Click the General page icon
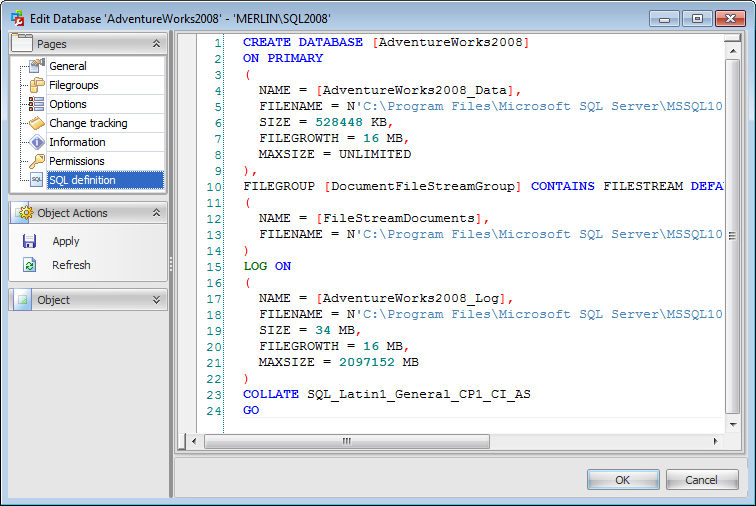 pyautogui.click(x=37, y=66)
